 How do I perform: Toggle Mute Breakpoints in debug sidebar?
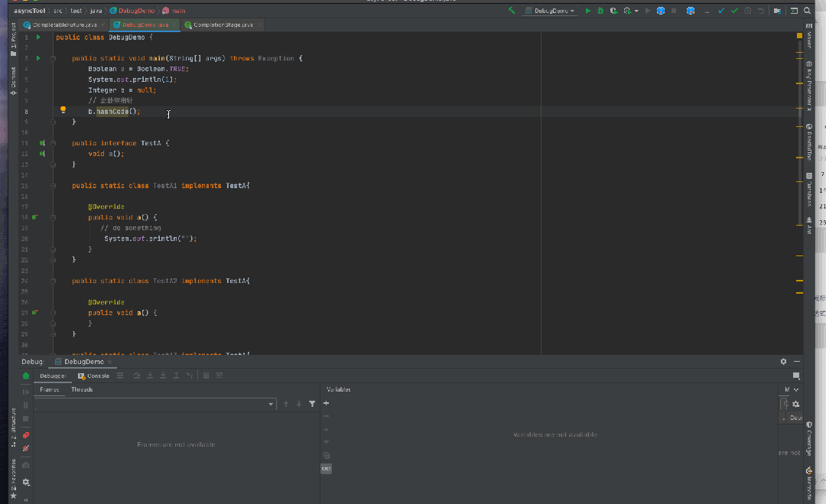click(x=25, y=449)
